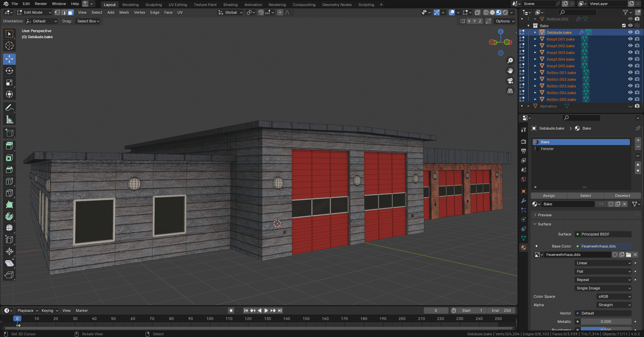
Task: Hide Knopf.003.bake with its eye icon
Action: pos(630,53)
